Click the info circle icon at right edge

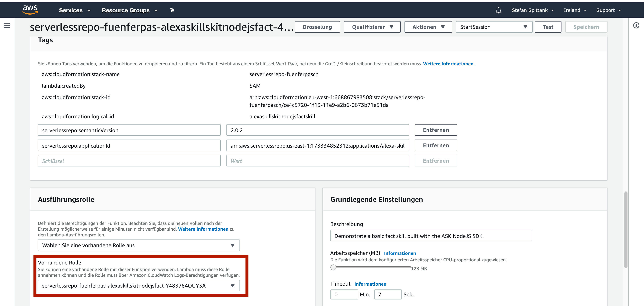pos(636,25)
